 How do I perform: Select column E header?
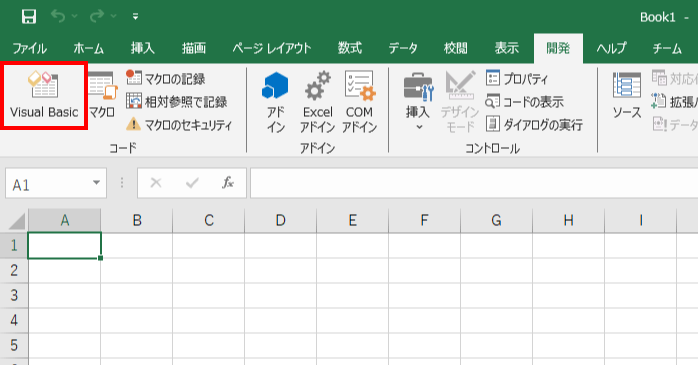pyautogui.click(x=353, y=220)
